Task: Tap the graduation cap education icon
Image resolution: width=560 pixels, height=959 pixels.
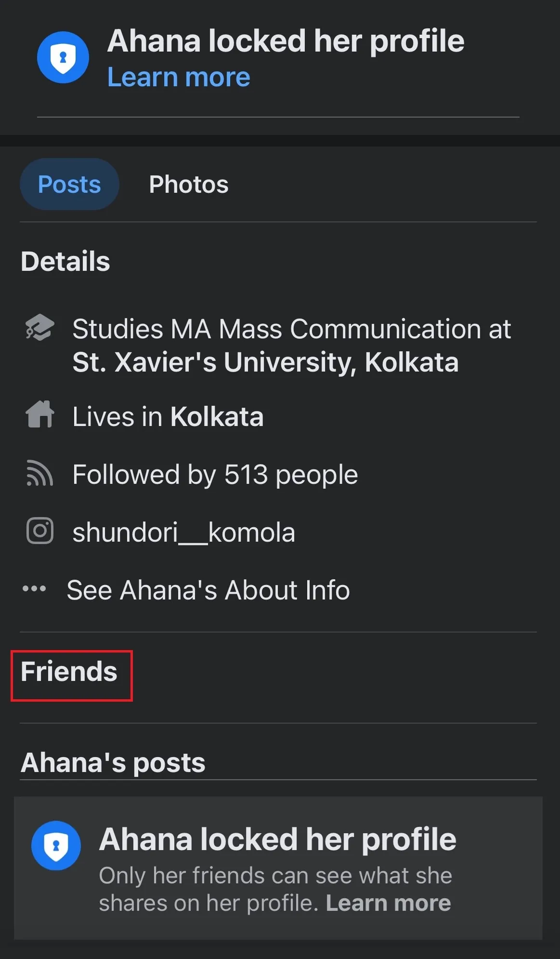Action: coord(39,328)
